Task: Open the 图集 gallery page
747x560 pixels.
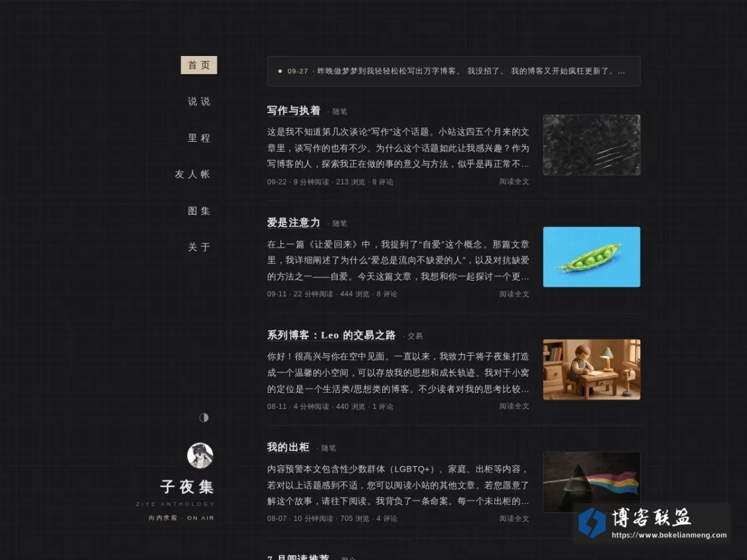Action: (199, 211)
